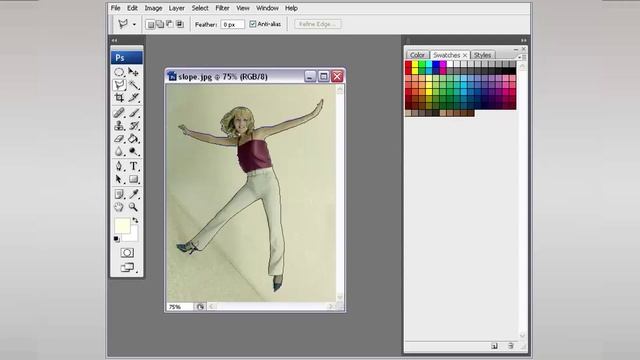Choose the yellow swatch in top row
The width and height of the screenshot is (640, 360).
415,64
